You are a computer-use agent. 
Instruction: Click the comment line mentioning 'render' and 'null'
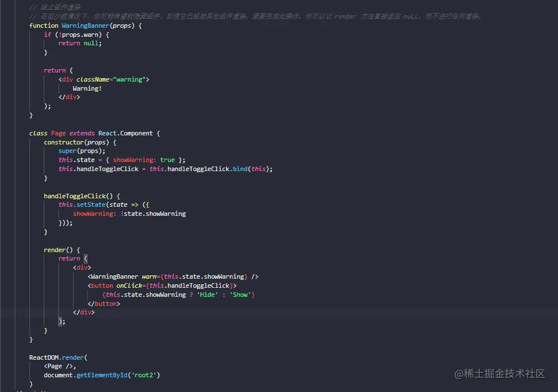(256, 16)
